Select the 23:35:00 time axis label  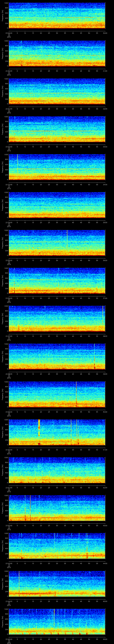click(x=9, y=260)
